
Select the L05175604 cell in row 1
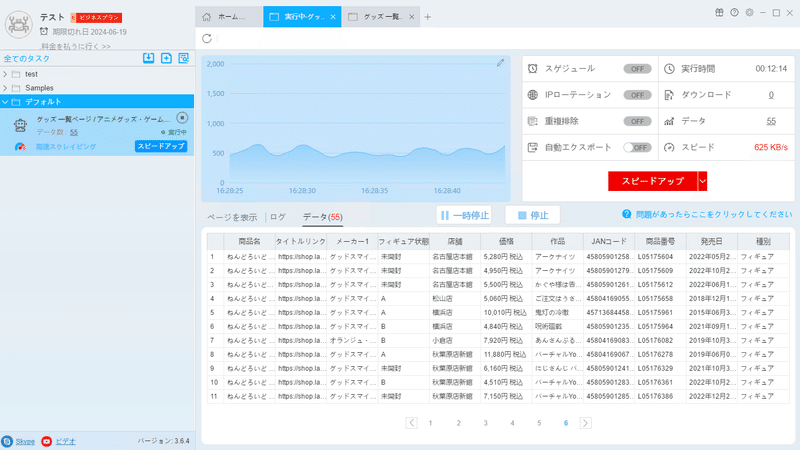(660, 257)
